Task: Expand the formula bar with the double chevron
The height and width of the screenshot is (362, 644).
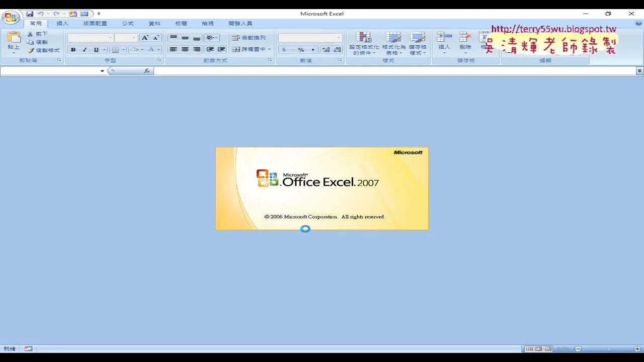Action: coord(639,71)
